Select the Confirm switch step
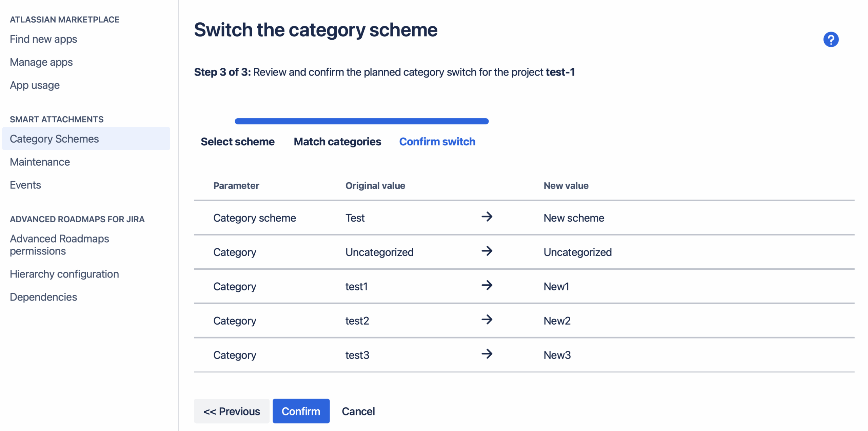The width and height of the screenshot is (868, 431). tap(437, 142)
